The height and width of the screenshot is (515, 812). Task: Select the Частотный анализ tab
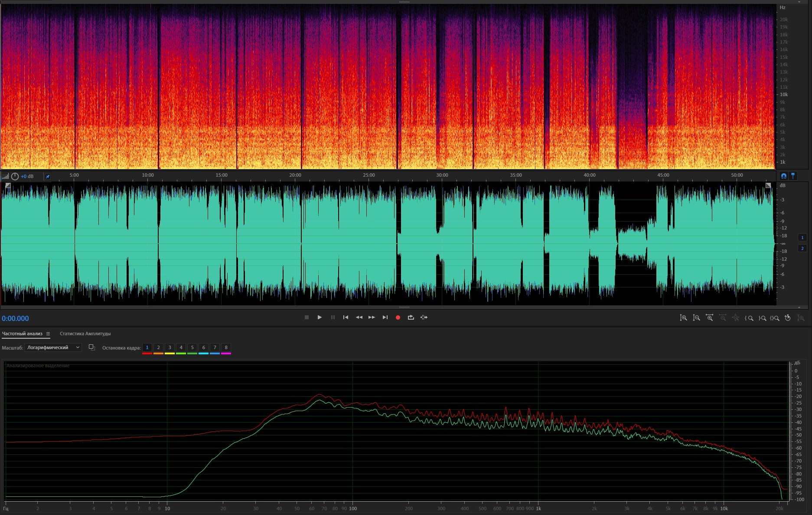(22, 334)
